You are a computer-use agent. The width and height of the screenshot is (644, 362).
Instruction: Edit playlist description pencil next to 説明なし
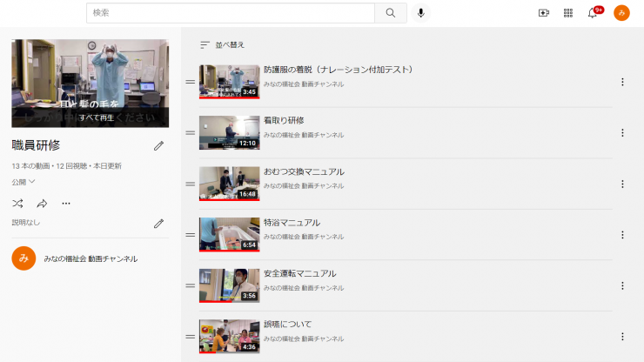pos(158,224)
